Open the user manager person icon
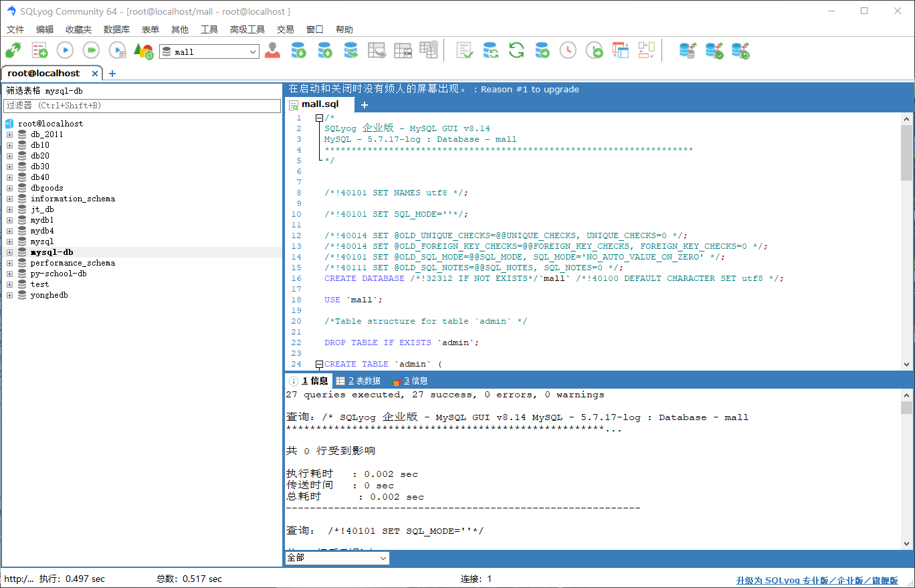Image resolution: width=915 pixels, height=588 pixels. [272, 50]
